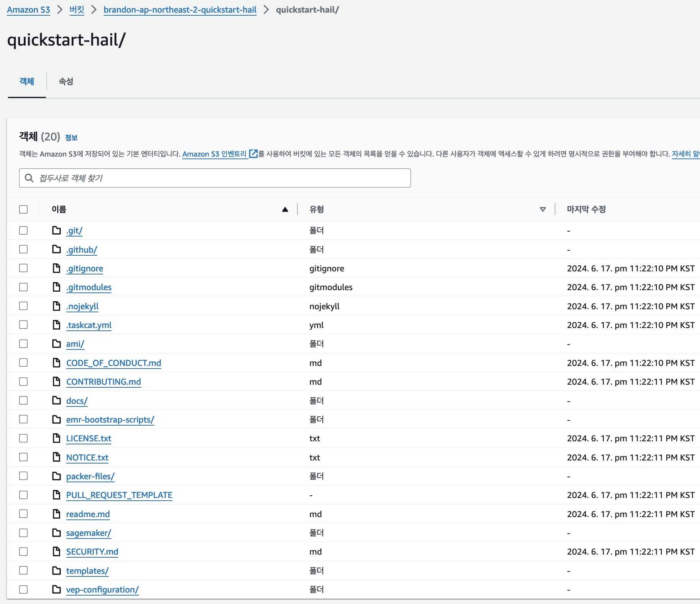Open the CODE_OF_CONDUCT.md file link
Viewport: 700px width, 604px height.
114,363
